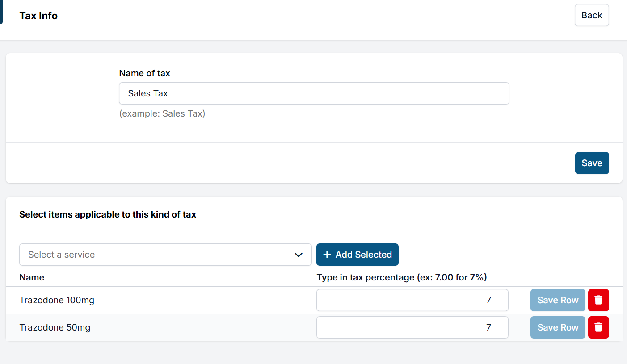
Task: Click the plus icon beside Add Selected
Action: 327,255
